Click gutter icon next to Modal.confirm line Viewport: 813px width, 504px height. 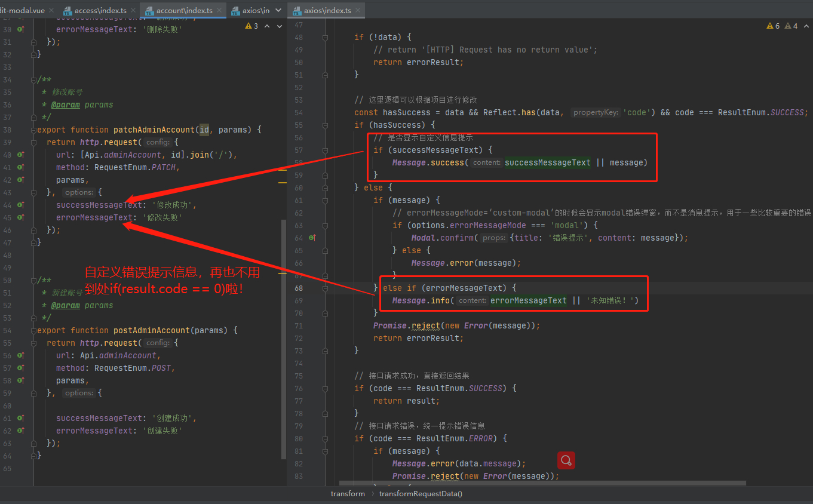tap(312, 238)
